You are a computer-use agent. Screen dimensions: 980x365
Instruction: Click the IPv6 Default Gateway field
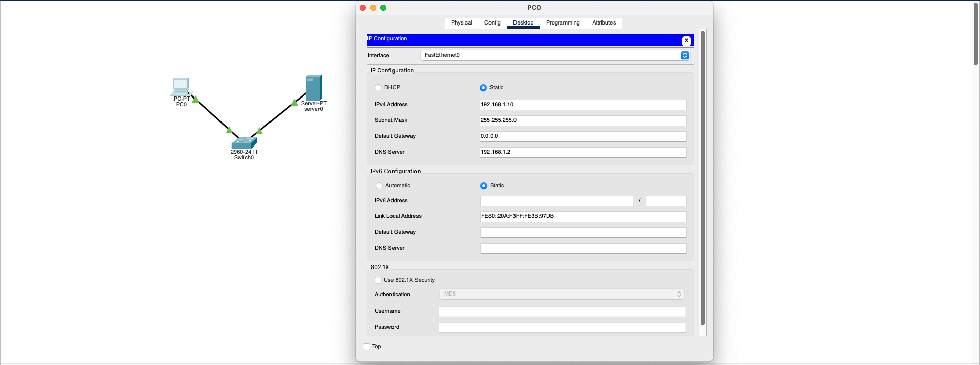pyautogui.click(x=583, y=232)
